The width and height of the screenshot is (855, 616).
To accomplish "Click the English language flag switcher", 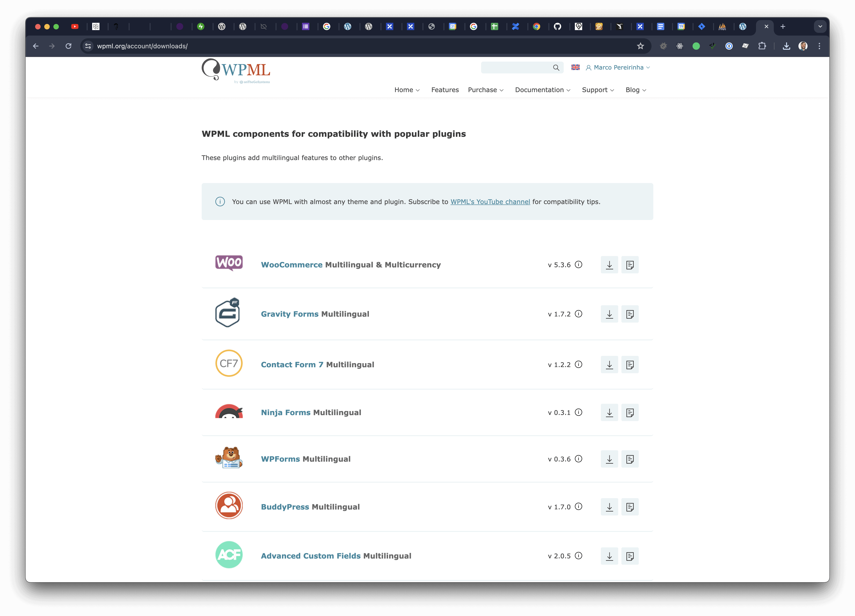I will (575, 67).
